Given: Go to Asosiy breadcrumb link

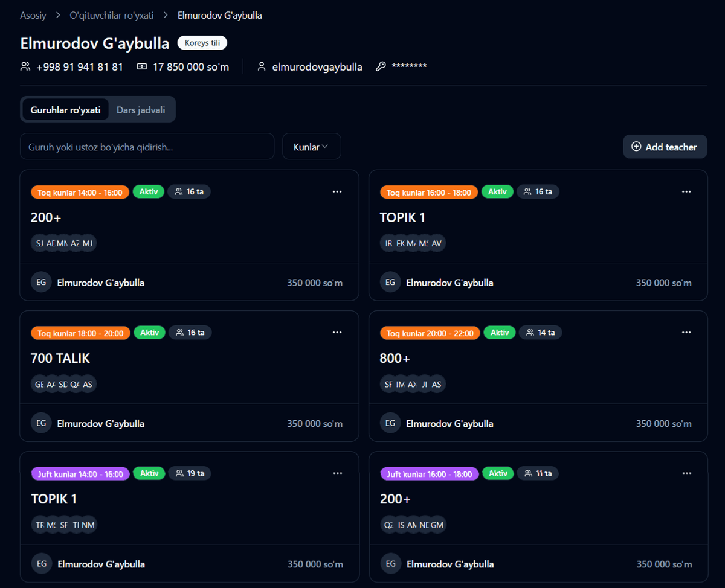Looking at the screenshot, I should click(33, 15).
